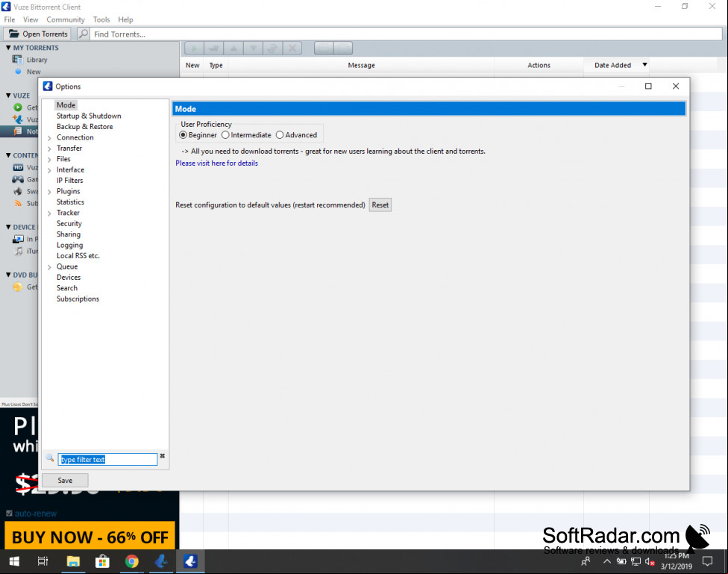Click the BUY NOW - 66% OFF banner
728x574 pixels.
tap(90, 537)
